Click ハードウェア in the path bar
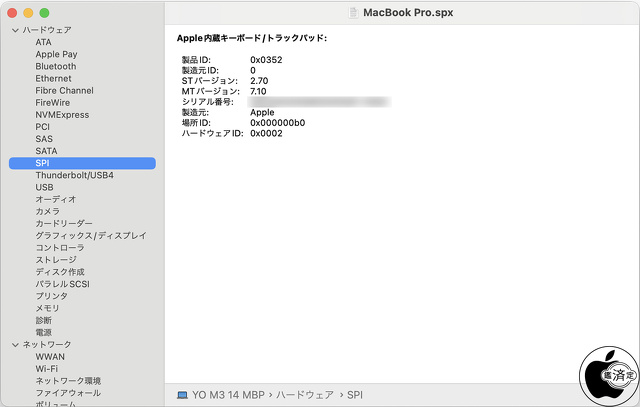 304,395
